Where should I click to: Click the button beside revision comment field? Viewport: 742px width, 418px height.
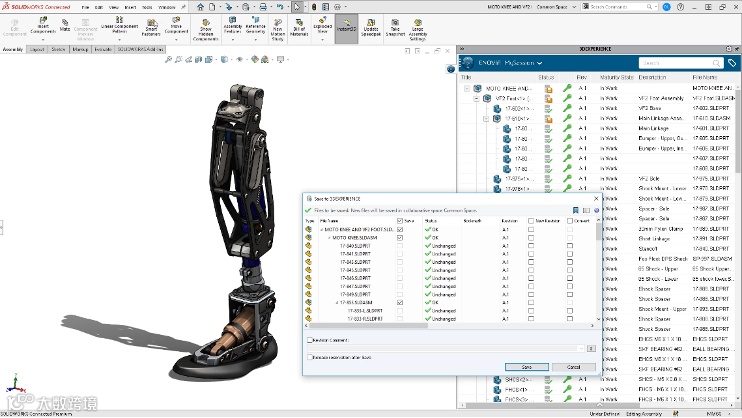pyautogui.click(x=591, y=348)
